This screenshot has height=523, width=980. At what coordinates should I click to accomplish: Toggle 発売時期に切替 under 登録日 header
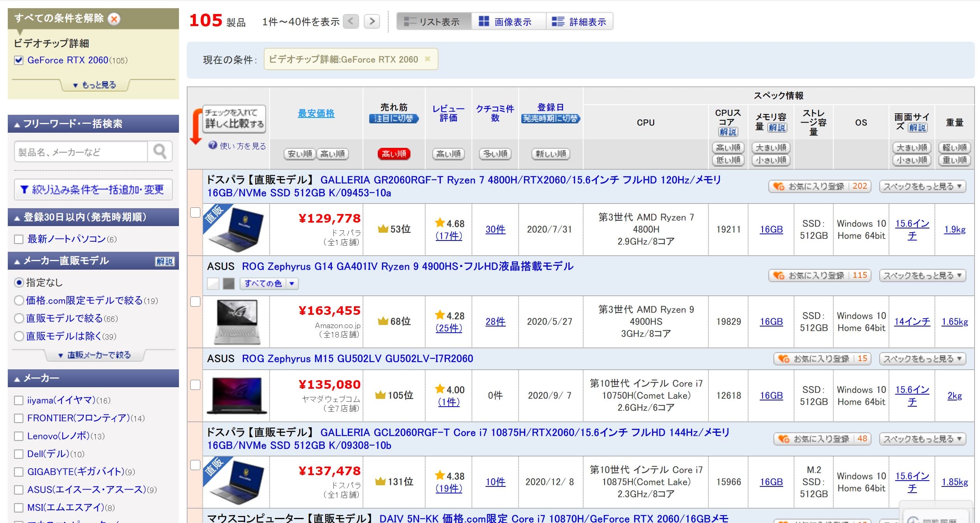tap(550, 118)
